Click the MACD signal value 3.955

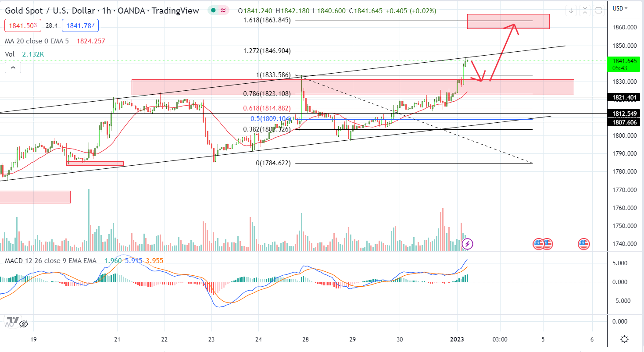pos(155,261)
